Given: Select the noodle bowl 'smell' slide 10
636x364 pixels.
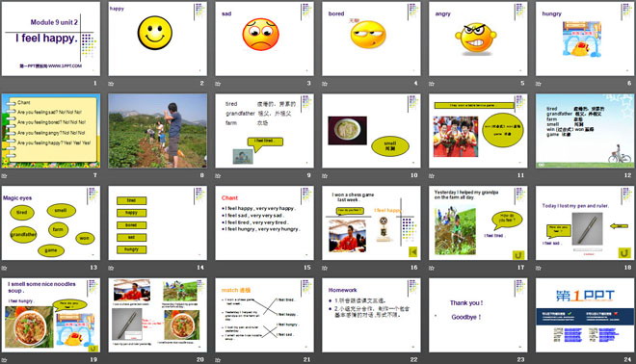Looking at the screenshot, I should pyautogui.click(x=371, y=131).
